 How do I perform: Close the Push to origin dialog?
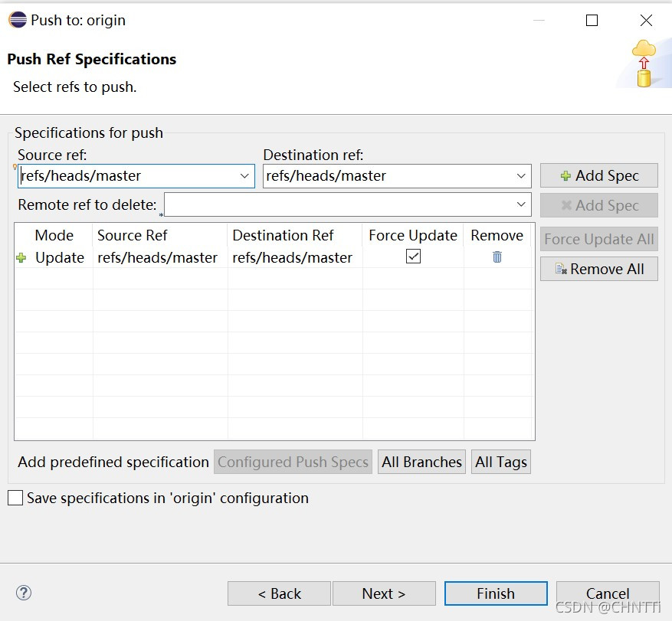(646, 21)
